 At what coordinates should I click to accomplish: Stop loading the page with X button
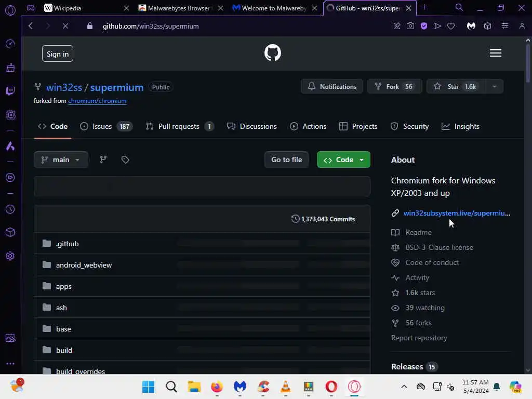pos(65,26)
